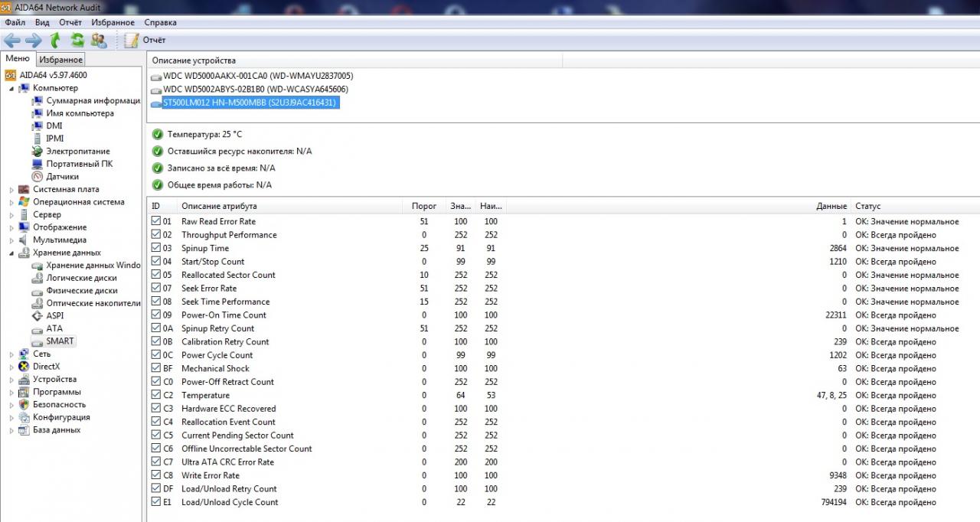Switch to the Меню sidebar tab
This screenshot has height=522, width=980.
coord(18,59)
